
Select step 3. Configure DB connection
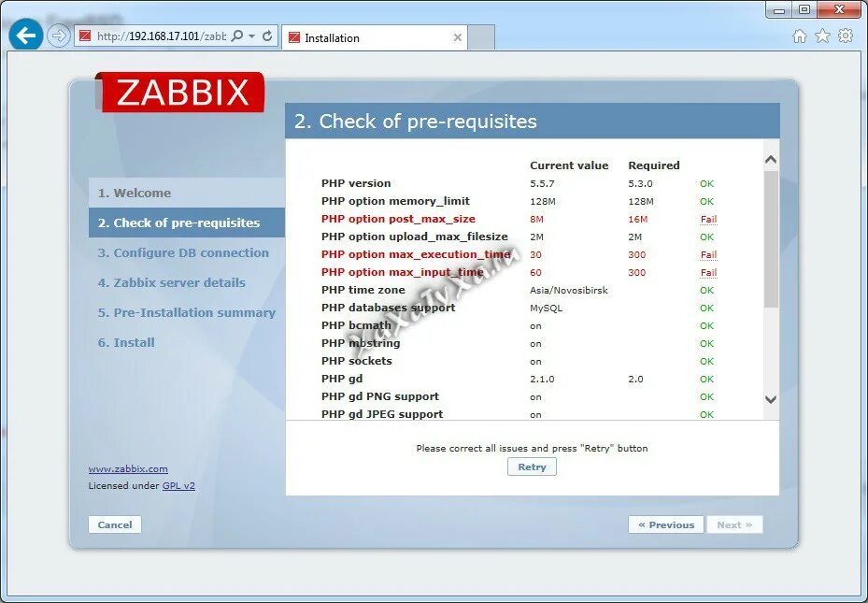tap(183, 253)
